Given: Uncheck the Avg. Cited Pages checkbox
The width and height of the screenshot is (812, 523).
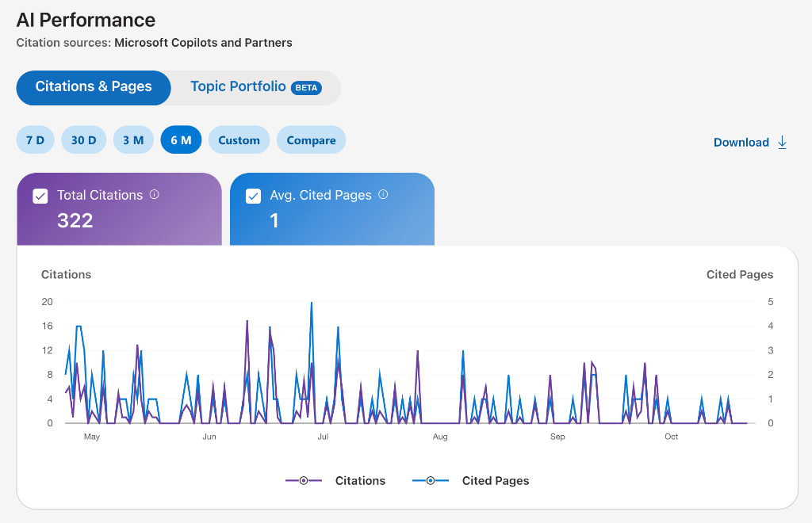Looking at the screenshot, I should pos(253,196).
